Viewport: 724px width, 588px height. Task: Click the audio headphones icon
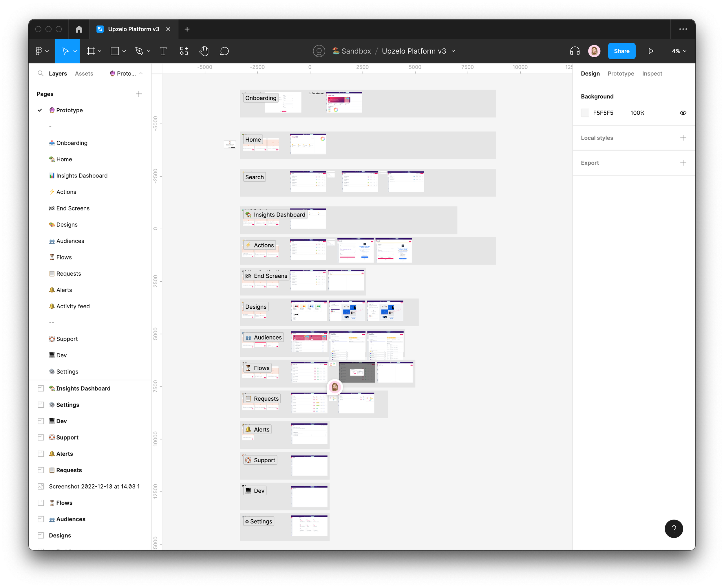pyautogui.click(x=575, y=51)
